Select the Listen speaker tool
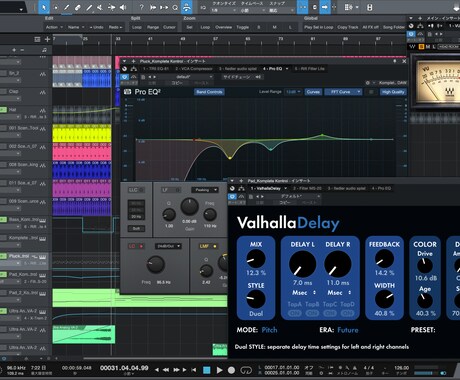The height and width of the screenshot is (380, 460). click(x=123, y=7)
